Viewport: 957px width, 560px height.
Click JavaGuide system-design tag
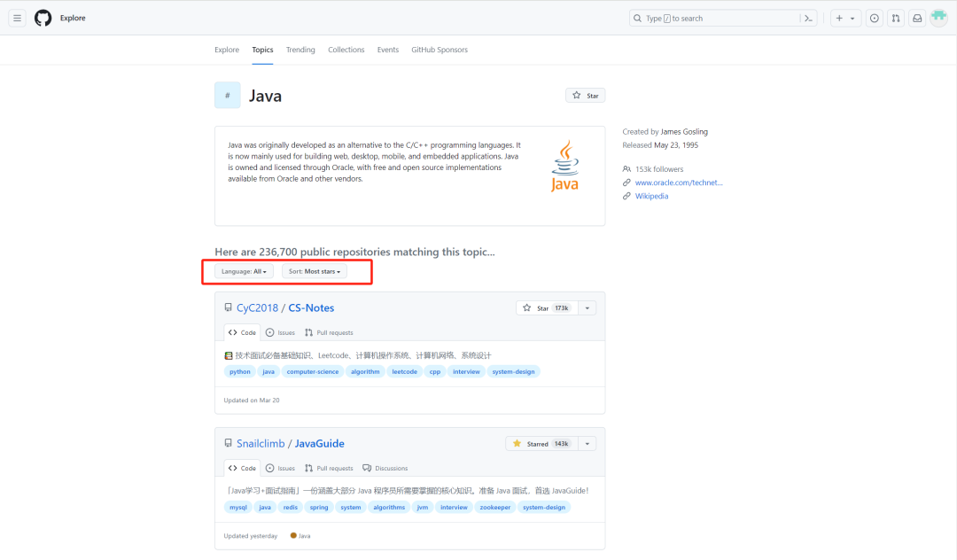[x=544, y=507]
